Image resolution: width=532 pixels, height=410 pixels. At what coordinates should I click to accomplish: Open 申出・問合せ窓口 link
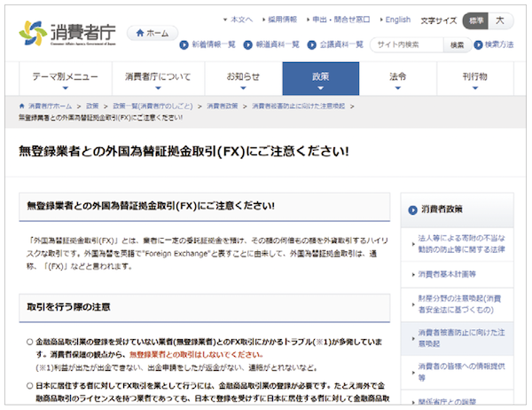pyautogui.click(x=340, y=20)
